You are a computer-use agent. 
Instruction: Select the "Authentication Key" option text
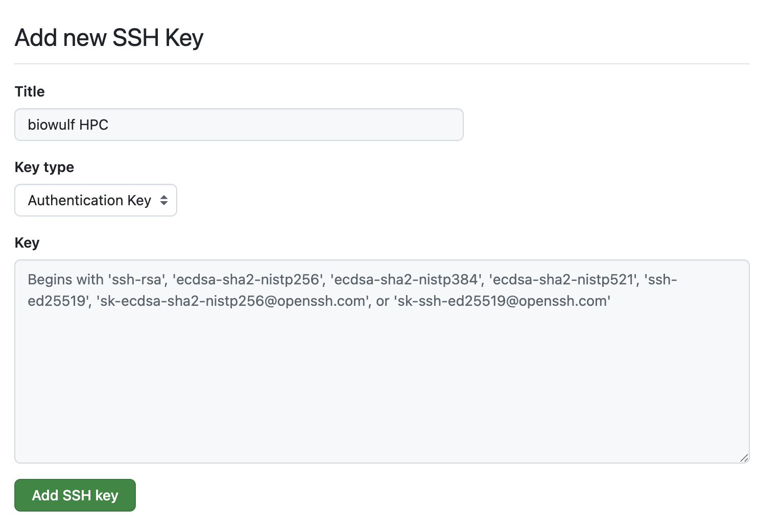[89, 200]
